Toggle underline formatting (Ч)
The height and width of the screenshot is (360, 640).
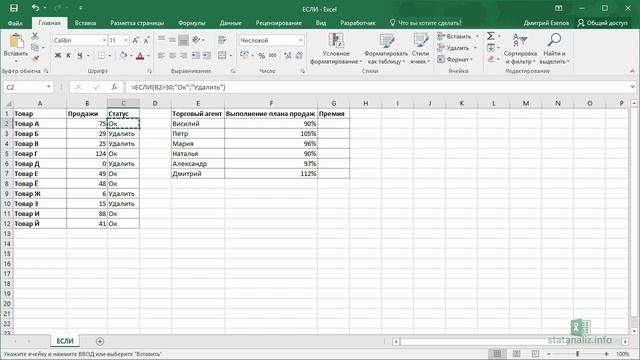coord(79,56)
